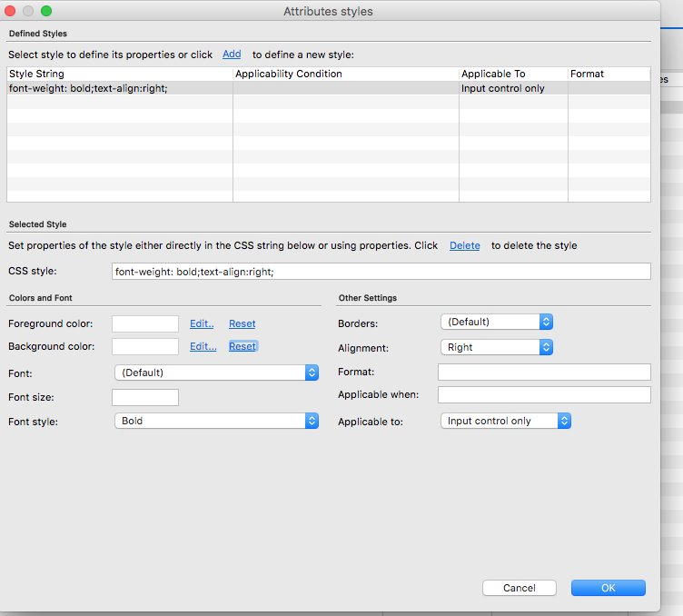Close the Attributes styles window with red button
This screenshot has height=616, width=683.
pos(10,11)
